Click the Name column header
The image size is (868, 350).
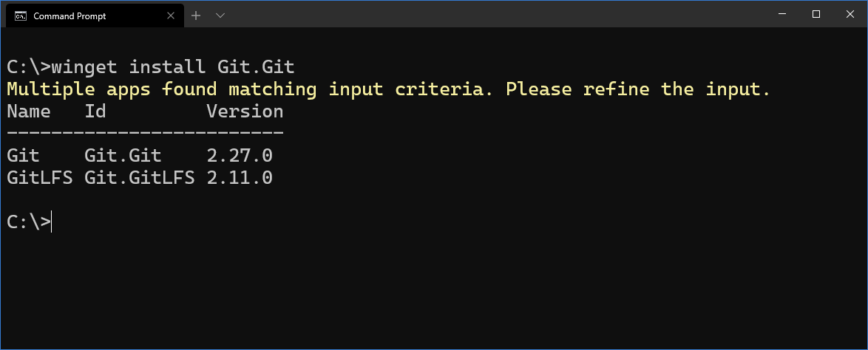coord(29,111)
